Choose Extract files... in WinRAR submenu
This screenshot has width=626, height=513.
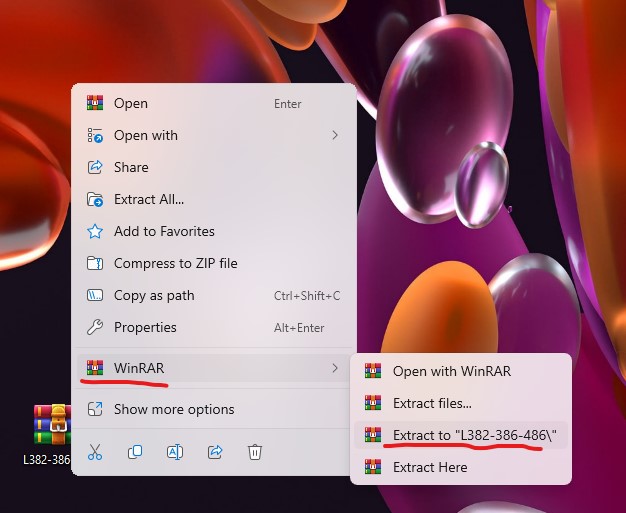tap(432, 403)
